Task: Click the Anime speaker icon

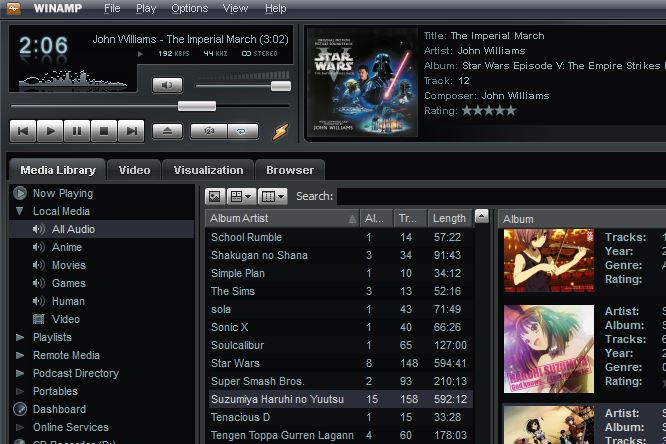Action: coord(38,247)
